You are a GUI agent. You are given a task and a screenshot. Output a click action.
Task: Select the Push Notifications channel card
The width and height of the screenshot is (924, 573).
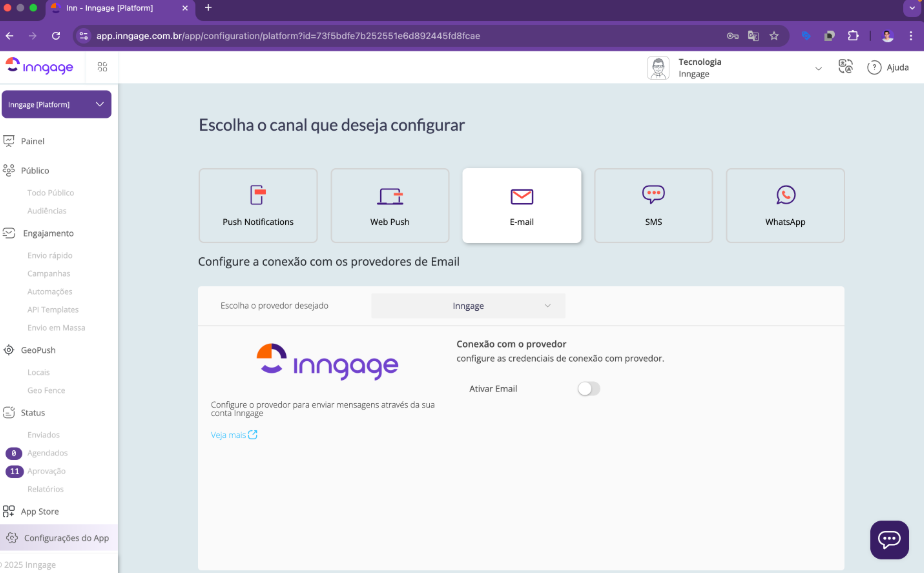(x=258, y=206)
